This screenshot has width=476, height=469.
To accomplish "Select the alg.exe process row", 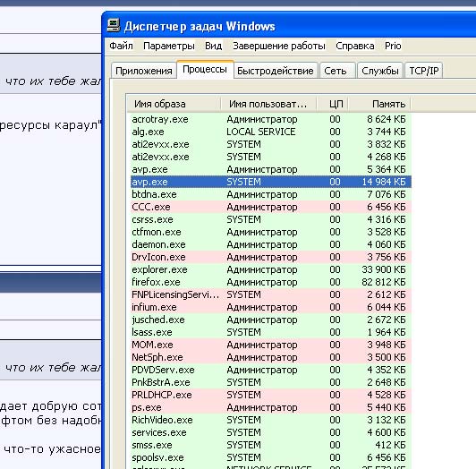I will pos(271,132).
